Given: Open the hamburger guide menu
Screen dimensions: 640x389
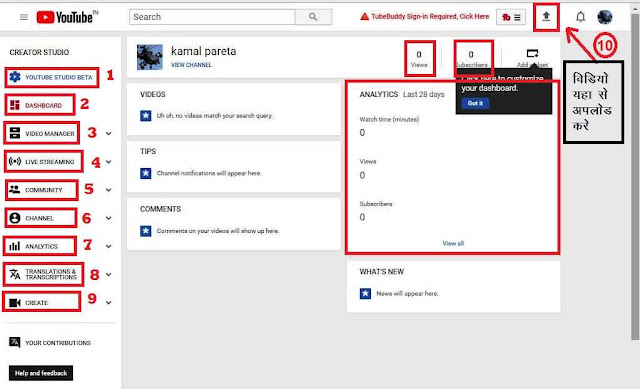Looking at the screenshot, I should [24, 17].
